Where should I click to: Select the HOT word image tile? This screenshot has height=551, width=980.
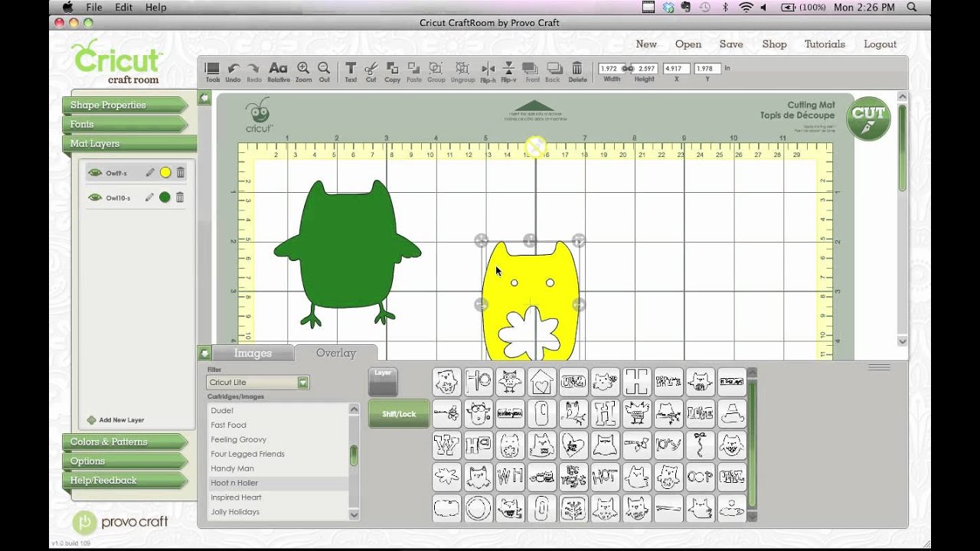point(605,478)
